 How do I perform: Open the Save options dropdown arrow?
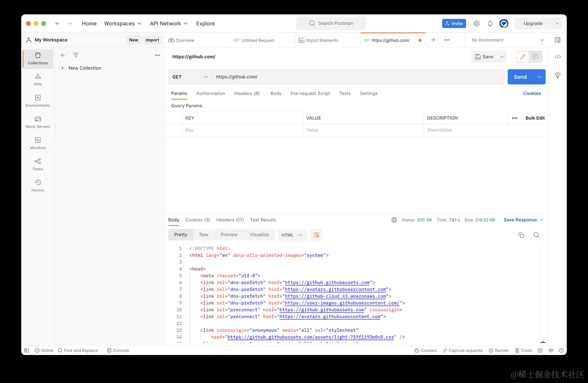[502, 57]
